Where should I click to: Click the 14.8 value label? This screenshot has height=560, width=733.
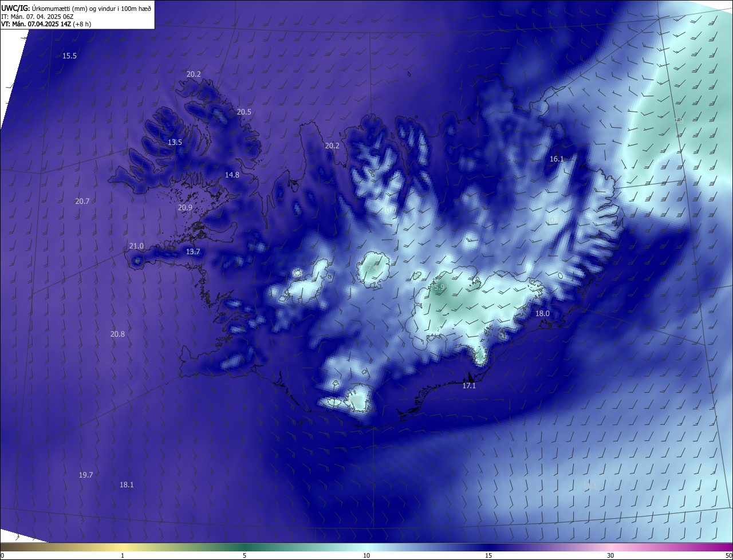[232, 175]
